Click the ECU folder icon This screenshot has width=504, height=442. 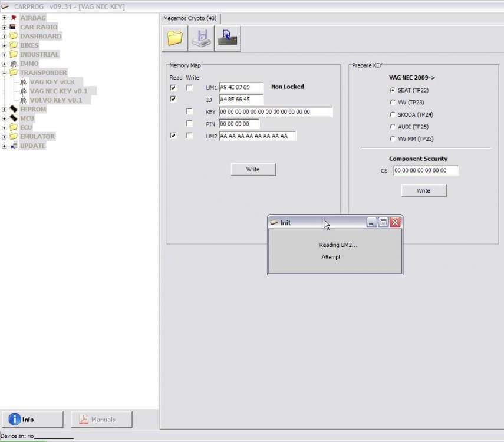click(14, 127)
